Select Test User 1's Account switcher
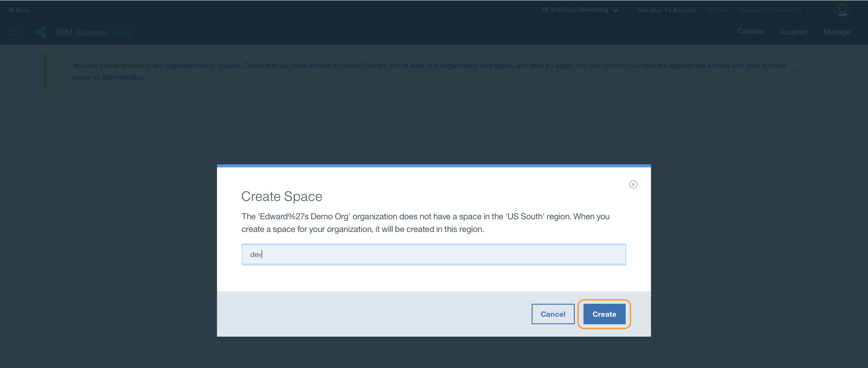This screenshot has height=368, width=868. 666,10
